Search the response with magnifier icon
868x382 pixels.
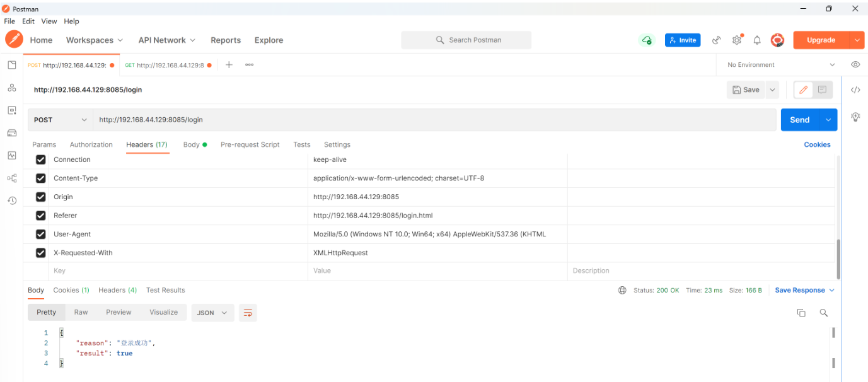click(x=823, y=313)
